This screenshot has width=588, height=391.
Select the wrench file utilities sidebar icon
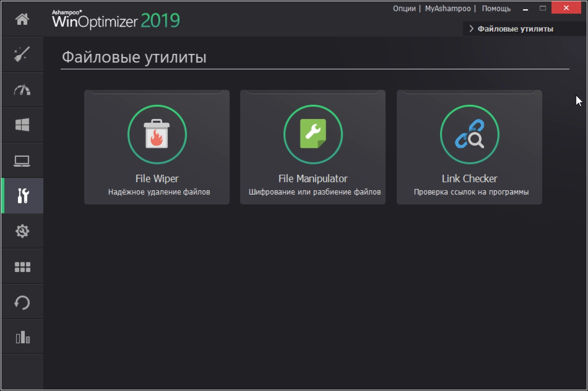coord(22,196)
